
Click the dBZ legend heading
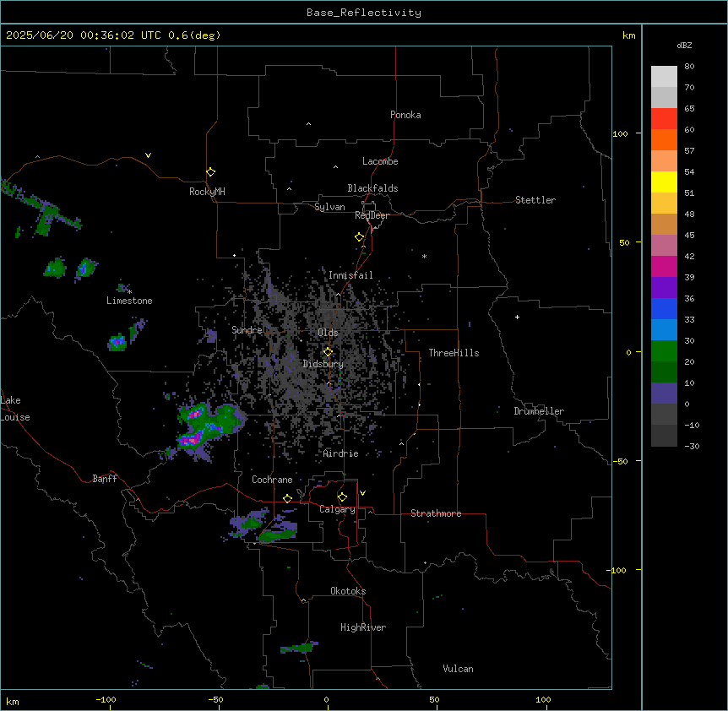[x=684, y=45]
